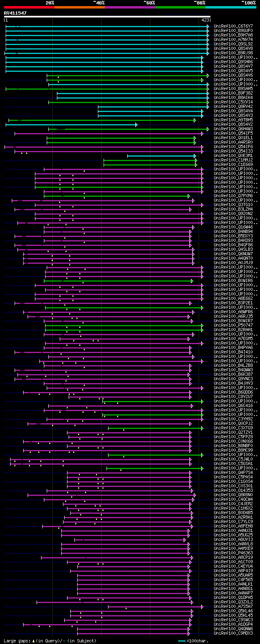Select the UniRef100_A9TBH5 label

click(x=233, y=120)
